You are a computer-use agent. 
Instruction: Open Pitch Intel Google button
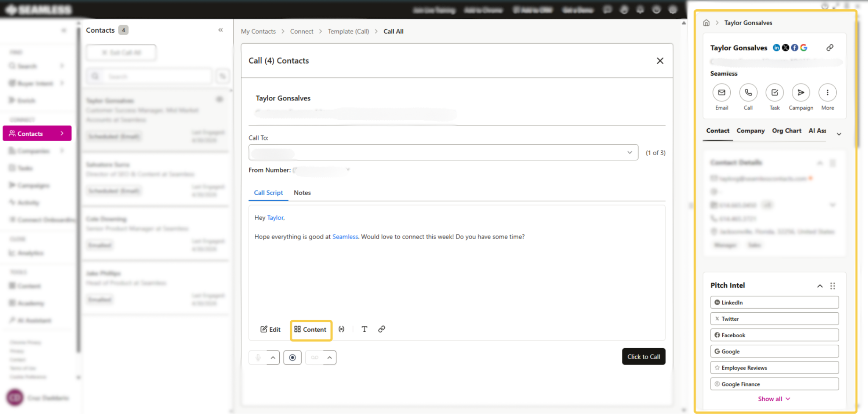774,351
